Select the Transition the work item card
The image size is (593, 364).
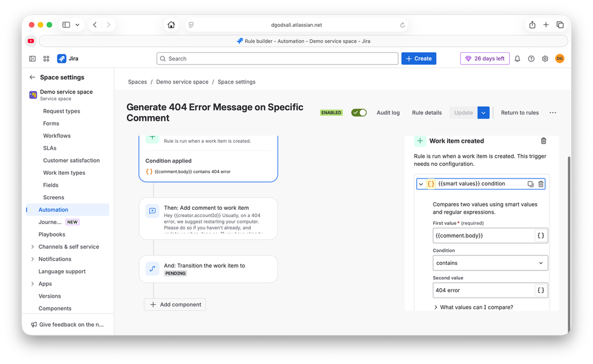[208, 269]
